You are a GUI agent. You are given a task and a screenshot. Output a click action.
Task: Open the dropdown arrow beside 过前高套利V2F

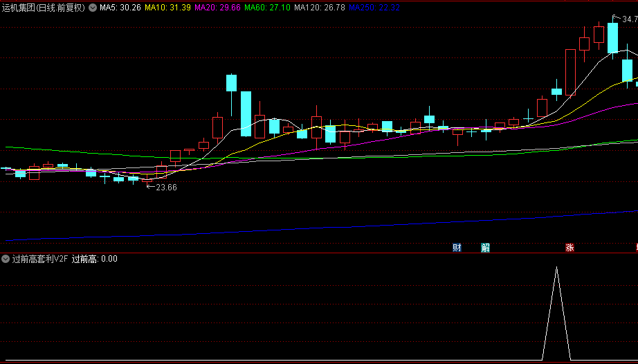point(6,259)
